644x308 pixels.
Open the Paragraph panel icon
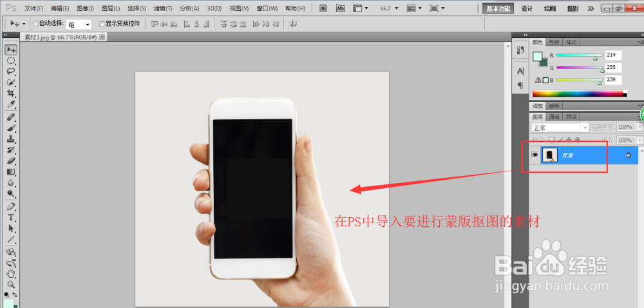(520, 85)
